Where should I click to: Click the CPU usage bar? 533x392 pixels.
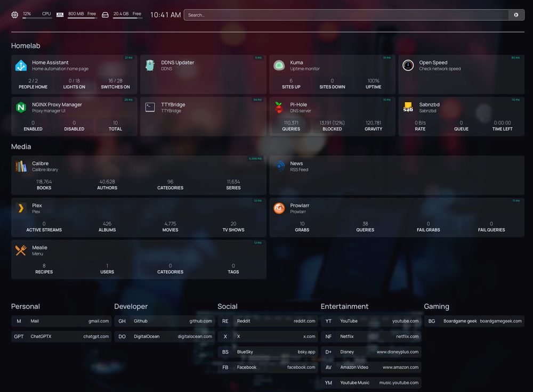[x=37, y=18]
